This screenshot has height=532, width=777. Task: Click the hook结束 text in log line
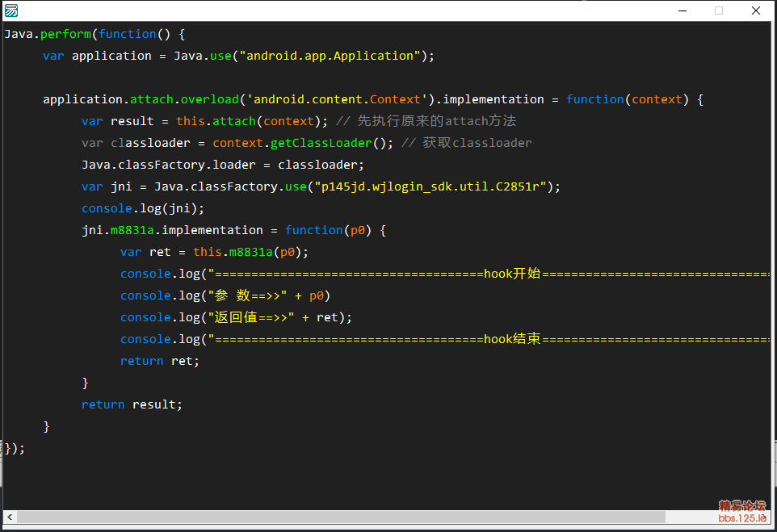click(x=512, y=339)
